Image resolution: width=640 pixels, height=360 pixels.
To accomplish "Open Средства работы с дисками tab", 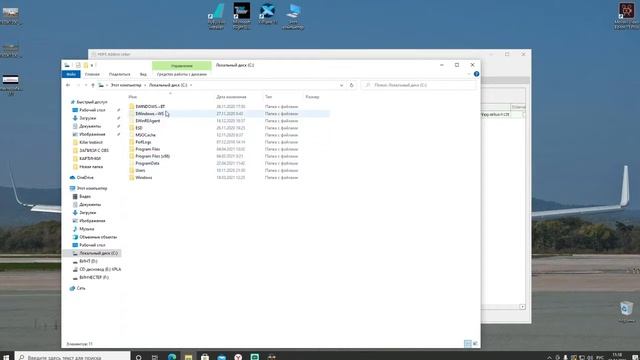I will point(182,74).
